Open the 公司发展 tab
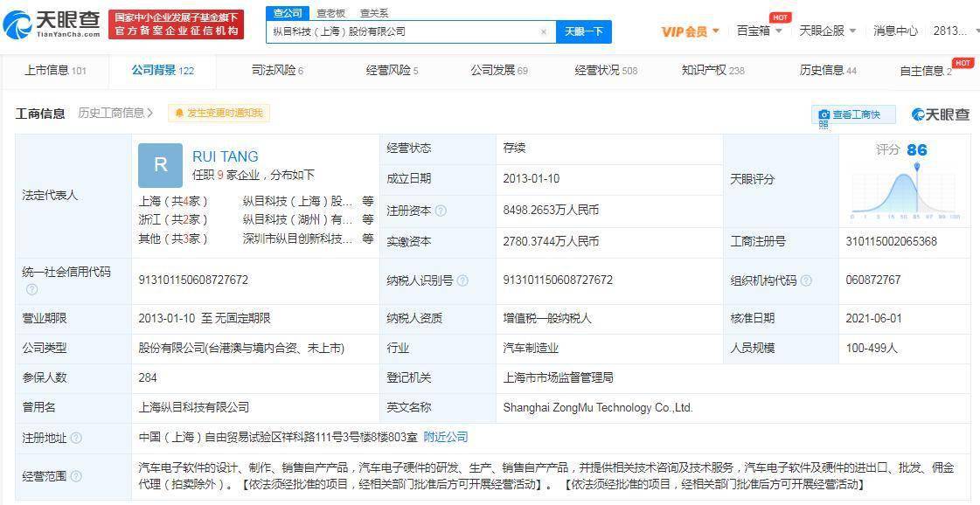Viewport: 980px width, 505px height. 499,71
